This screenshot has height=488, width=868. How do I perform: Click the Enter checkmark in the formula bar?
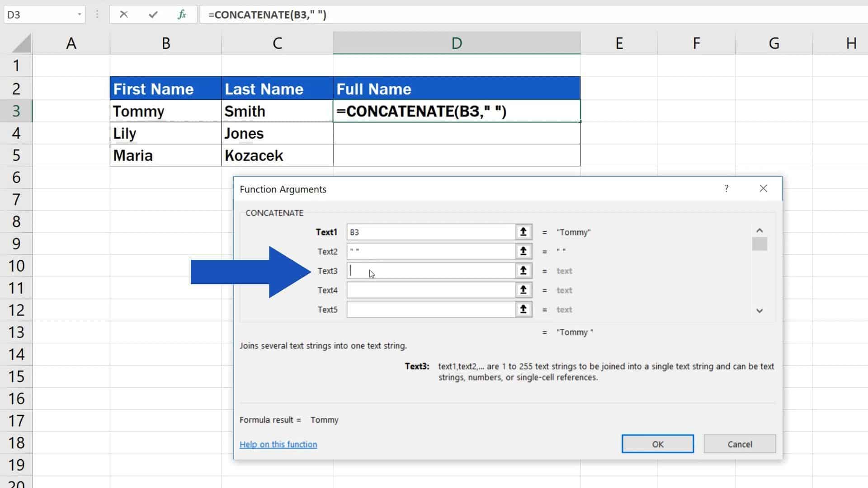153,14
